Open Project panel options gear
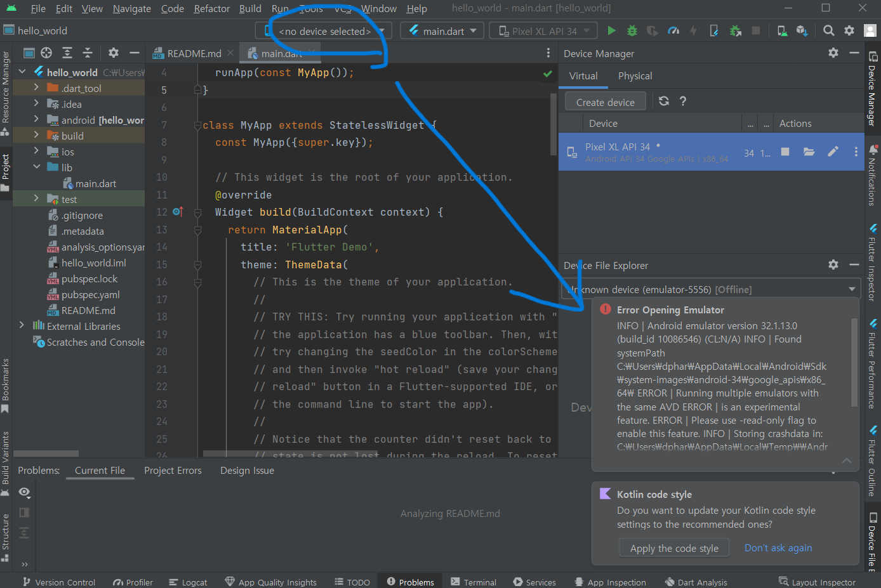This screenshot has width=881, height=588. [114, 53]
